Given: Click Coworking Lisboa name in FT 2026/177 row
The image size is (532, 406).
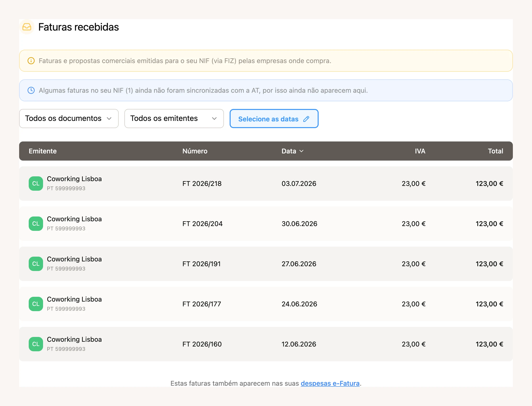Looking at the screenshot, I should pos(74,299).
